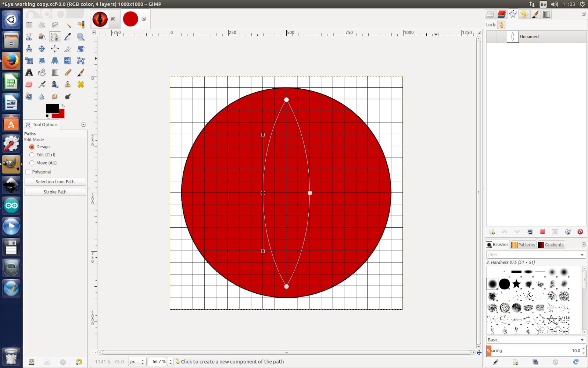Select the Eraser tool
Screen dimensions: 588x368
tap(29, 84)
